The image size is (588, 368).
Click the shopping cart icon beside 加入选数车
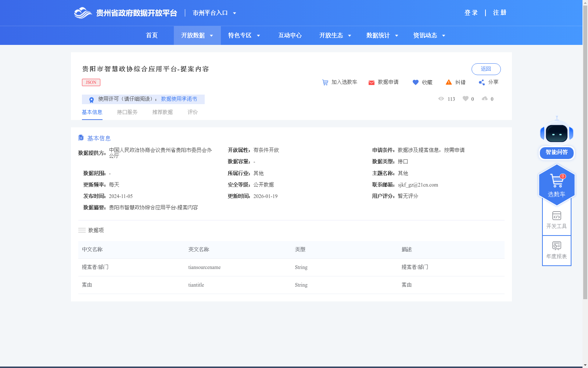tap(325, 82)
